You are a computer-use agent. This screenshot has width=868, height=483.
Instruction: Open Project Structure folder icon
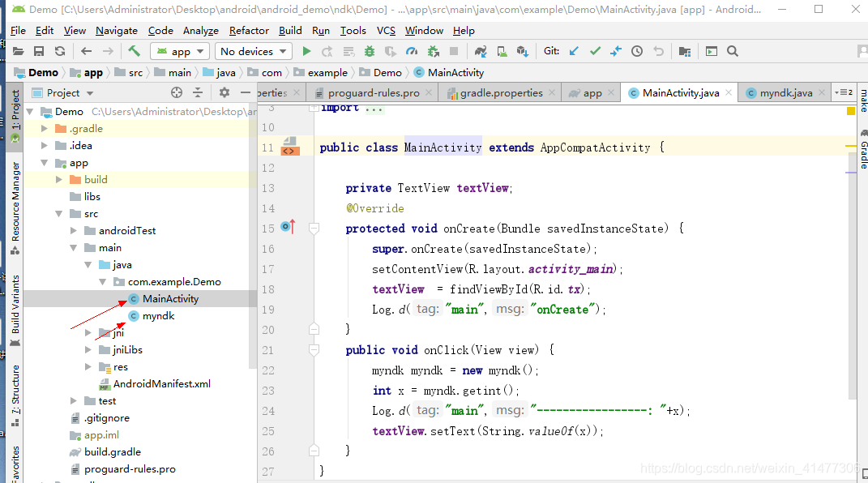[x=685, y=51]
